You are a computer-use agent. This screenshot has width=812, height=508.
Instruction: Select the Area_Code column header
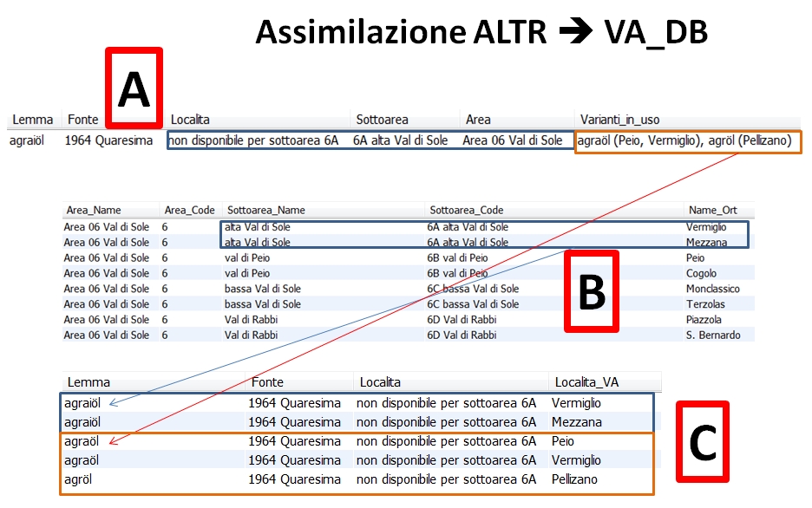click(x=190, y=210)
